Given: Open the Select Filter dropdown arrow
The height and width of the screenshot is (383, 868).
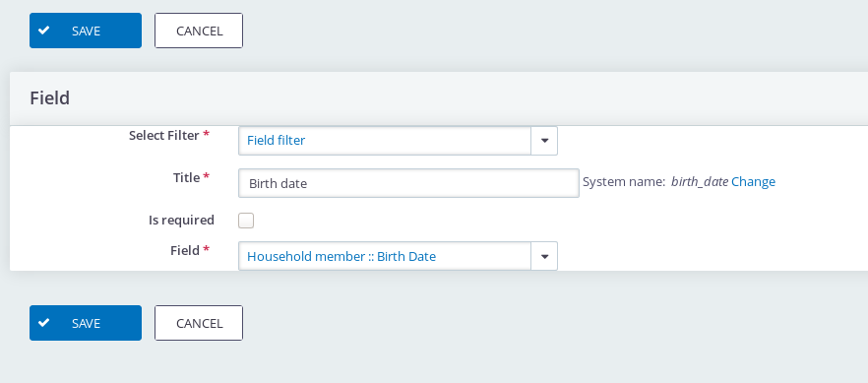Looking at the screenshot, I should (x=544, y=141).
